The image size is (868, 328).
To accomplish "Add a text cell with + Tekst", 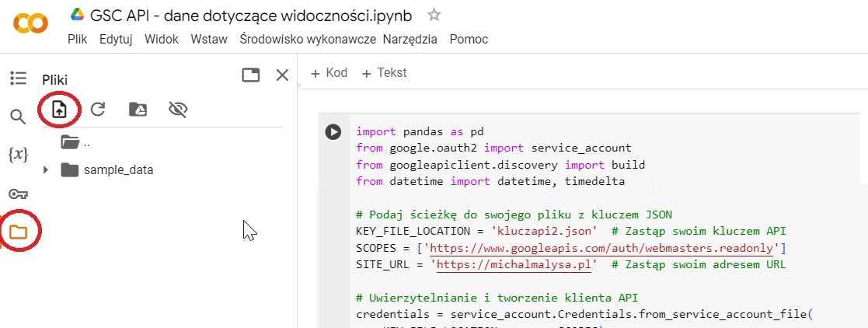I will click(384, 73).
